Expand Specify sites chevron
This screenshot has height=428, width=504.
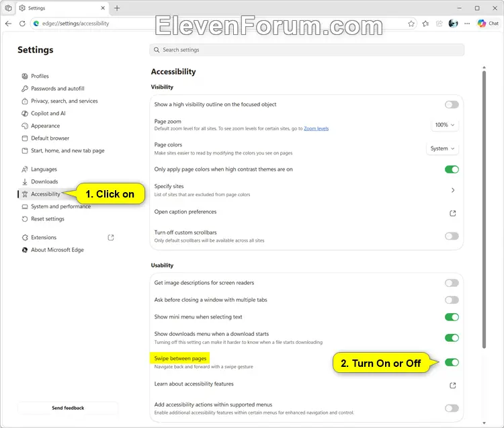point(453,190)
